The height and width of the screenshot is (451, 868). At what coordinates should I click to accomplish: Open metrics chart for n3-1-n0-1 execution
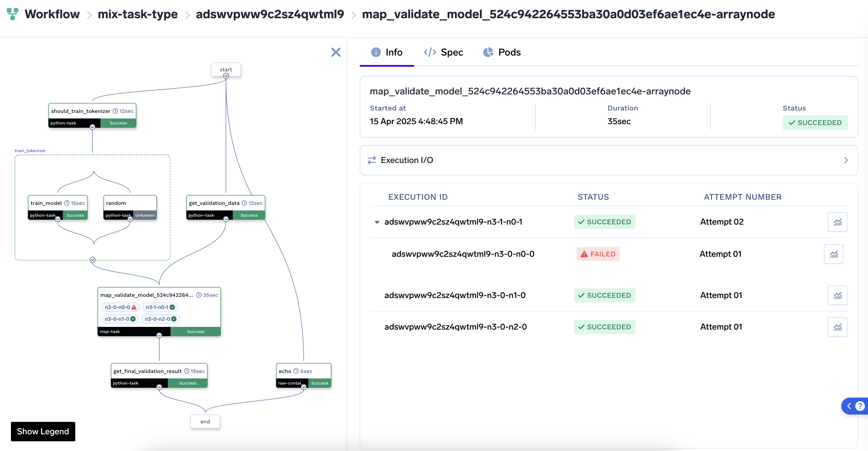(x=837, y=222)
